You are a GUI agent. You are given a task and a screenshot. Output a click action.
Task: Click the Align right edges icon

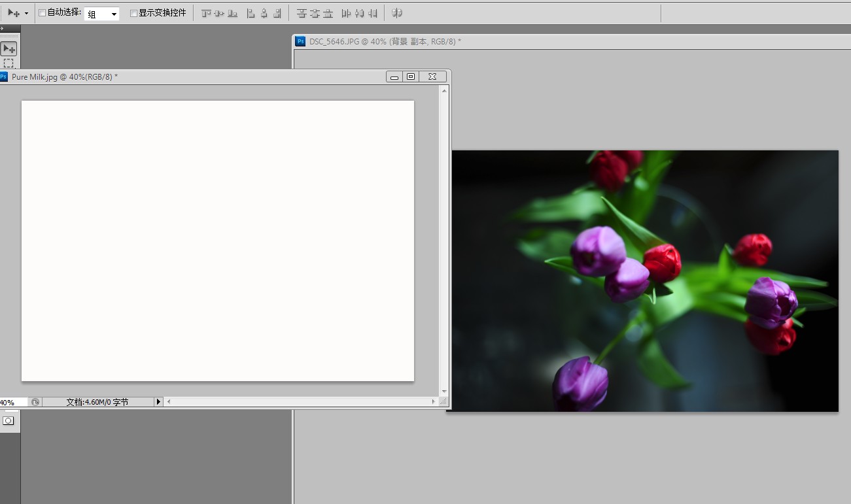coord(277,13)
